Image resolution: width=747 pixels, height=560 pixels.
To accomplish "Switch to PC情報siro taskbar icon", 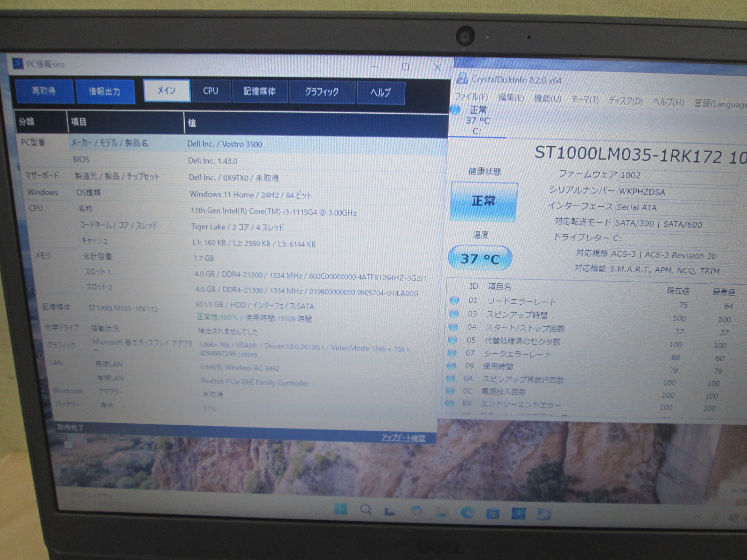I will 518,514.
